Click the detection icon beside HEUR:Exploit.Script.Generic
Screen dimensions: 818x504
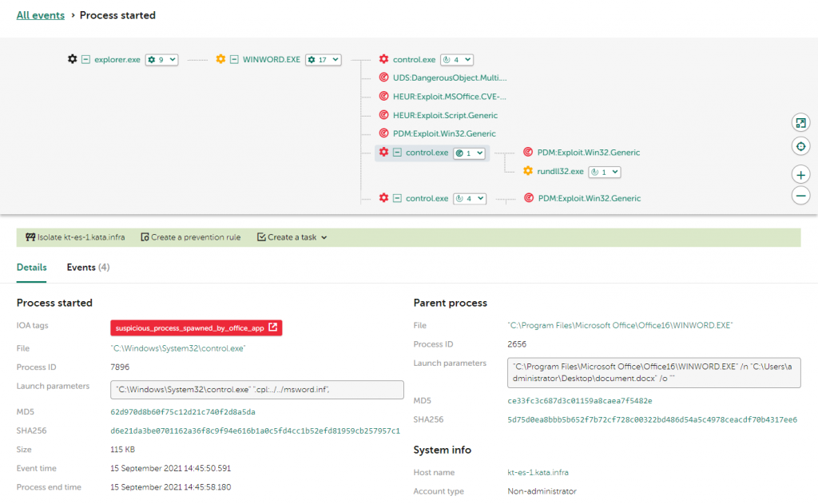384,115
